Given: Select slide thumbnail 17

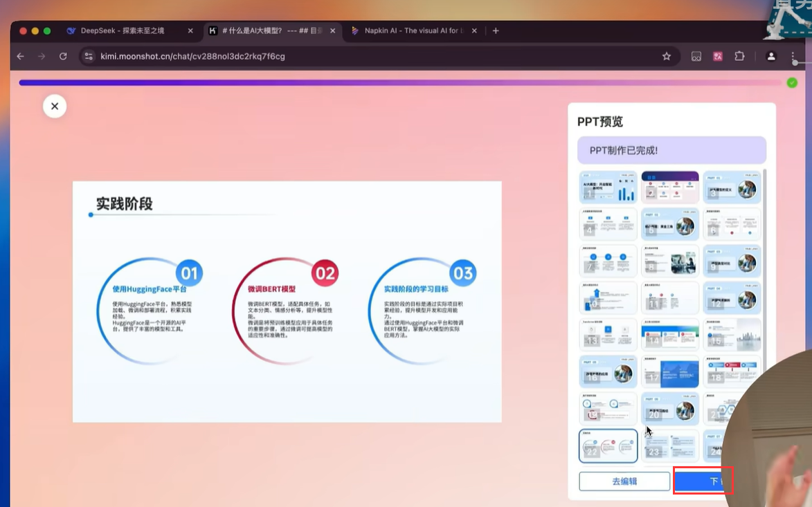Looking at the screenshot, I should (670, 371).
